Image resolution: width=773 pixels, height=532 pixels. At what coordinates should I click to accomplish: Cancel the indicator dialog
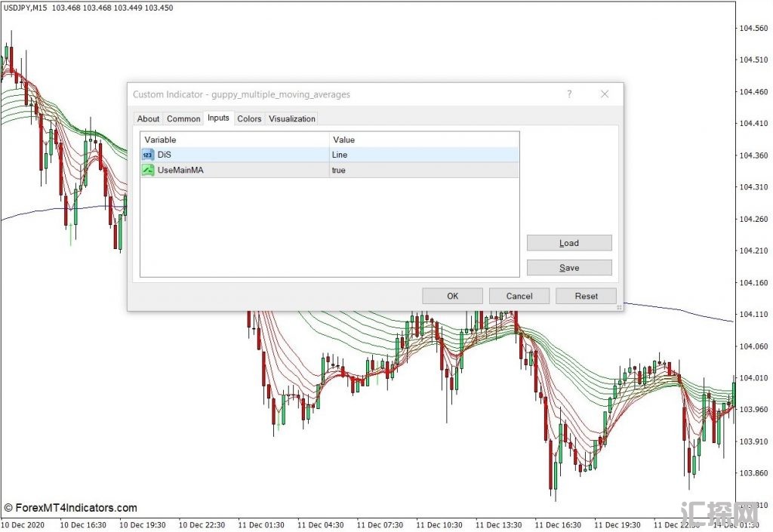point(519,296)
